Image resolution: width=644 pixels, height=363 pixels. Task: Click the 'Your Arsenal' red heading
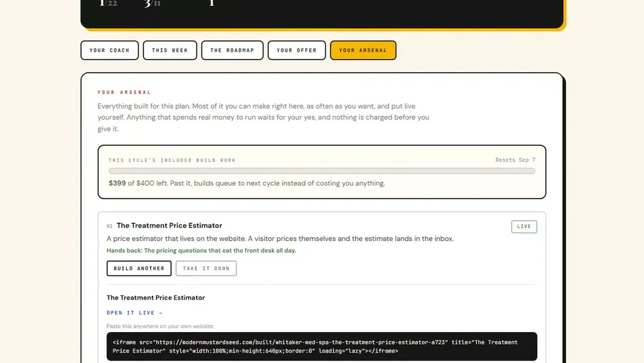pyautogui.click(x=124, y=92)
